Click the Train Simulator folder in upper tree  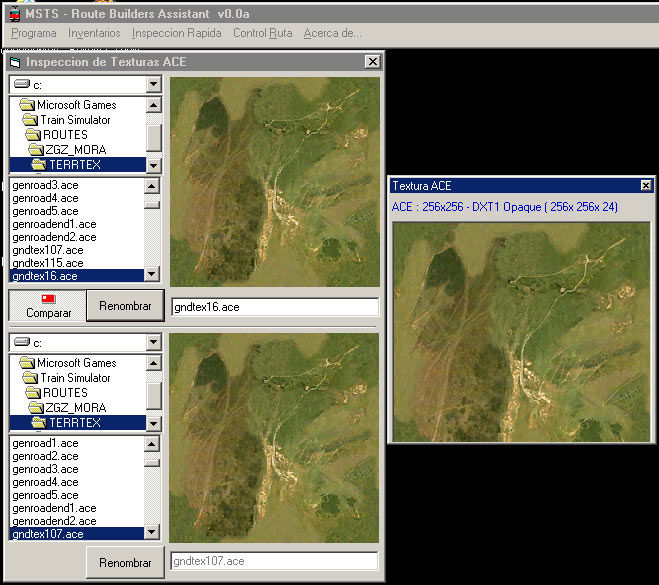[74, 120]
